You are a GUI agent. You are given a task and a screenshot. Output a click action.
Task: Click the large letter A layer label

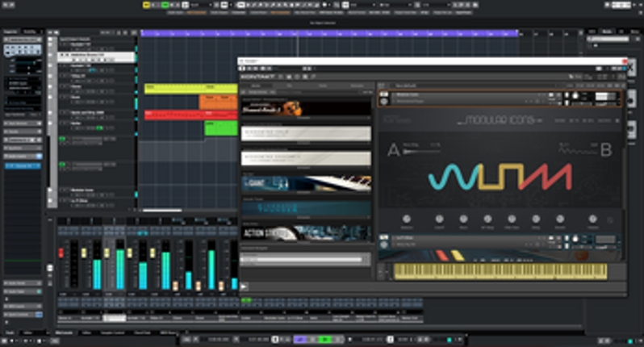(394, 150)
